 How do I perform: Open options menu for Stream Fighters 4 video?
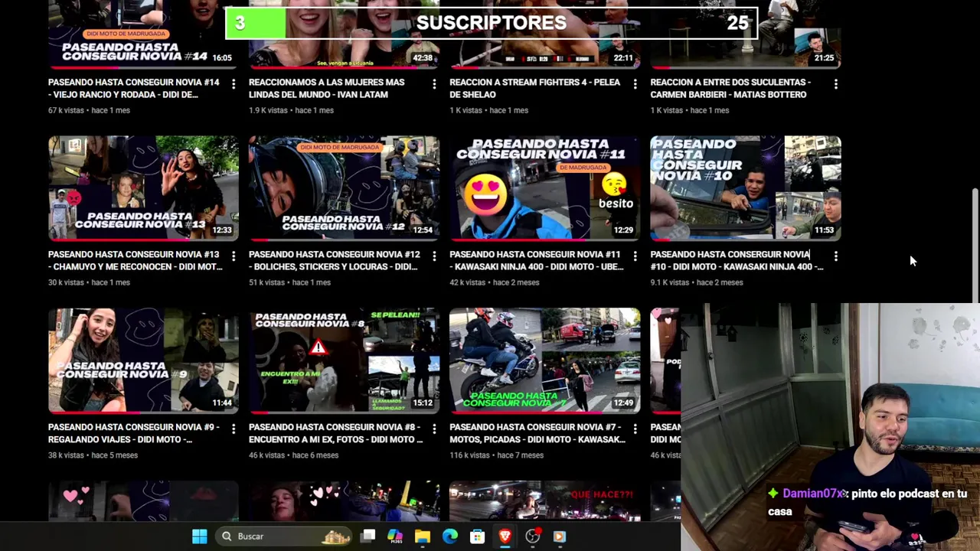[635, 83]
